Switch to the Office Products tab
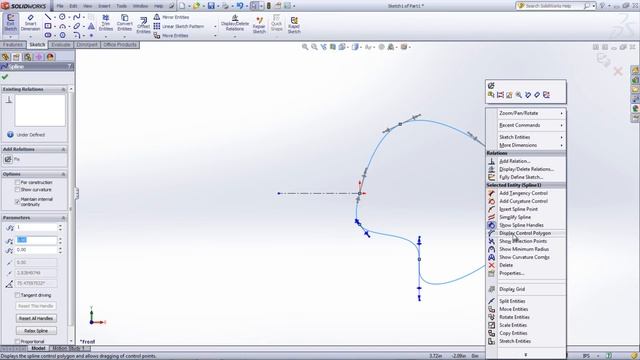The width and height of the screenshot is (640, 360). coord(120,44)
